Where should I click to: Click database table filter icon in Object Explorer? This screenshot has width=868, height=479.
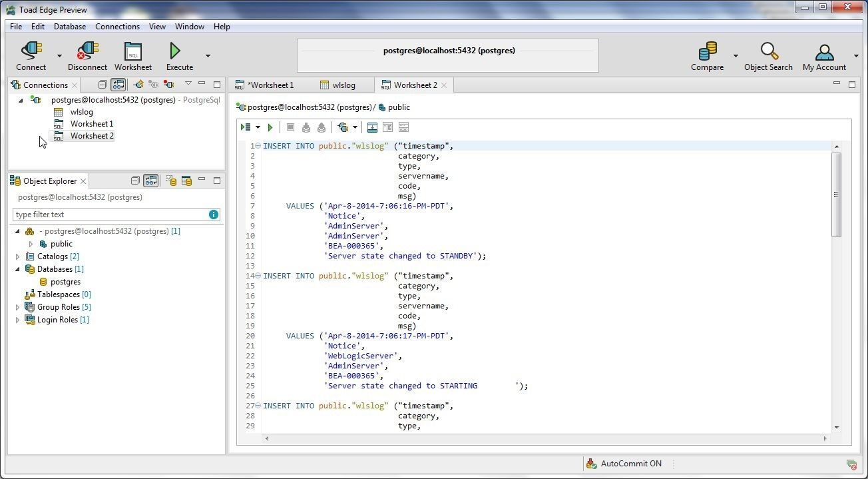coord(186,181)
